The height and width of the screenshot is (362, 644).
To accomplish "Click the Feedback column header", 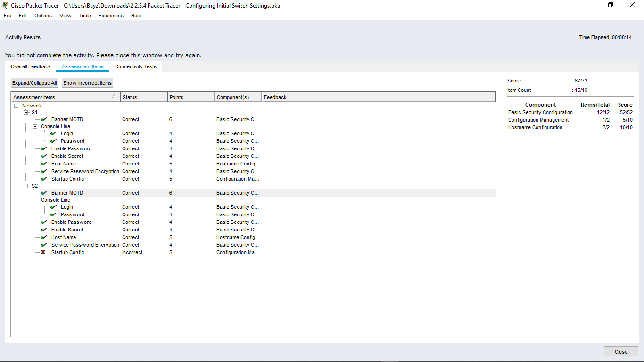I will click(379, 97).
